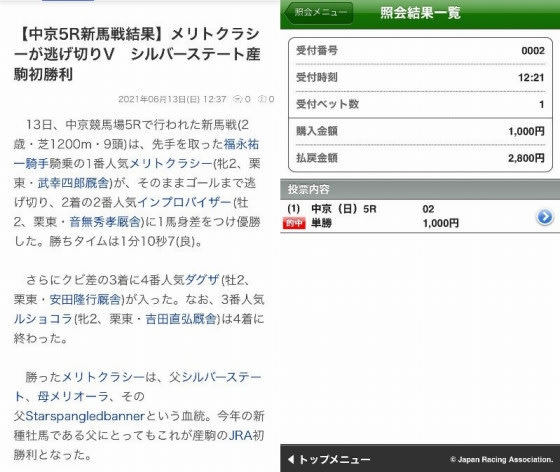Open the メリトクラシー link in the first paragraph
The image size is (560, 472).
pos(171,164)
